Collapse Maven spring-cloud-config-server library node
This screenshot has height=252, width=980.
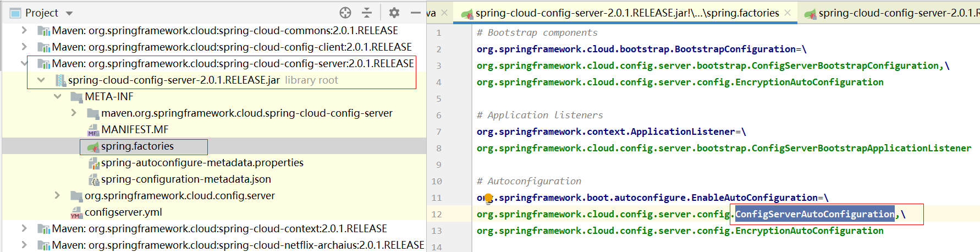[24, 63]
